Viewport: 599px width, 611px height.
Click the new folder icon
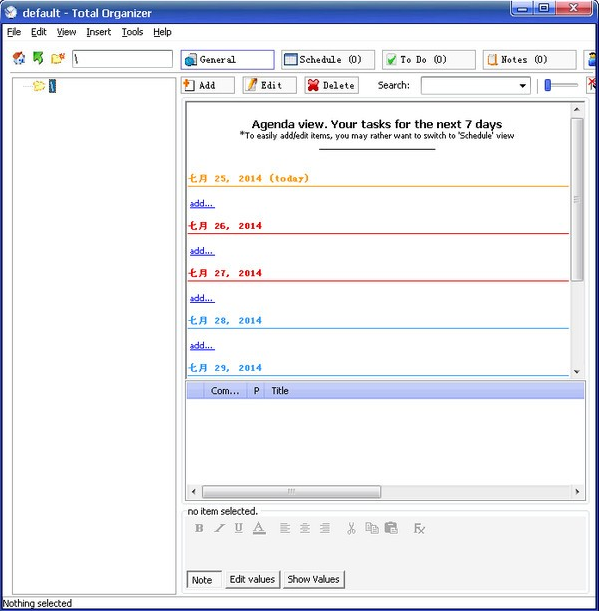[58, 58]
